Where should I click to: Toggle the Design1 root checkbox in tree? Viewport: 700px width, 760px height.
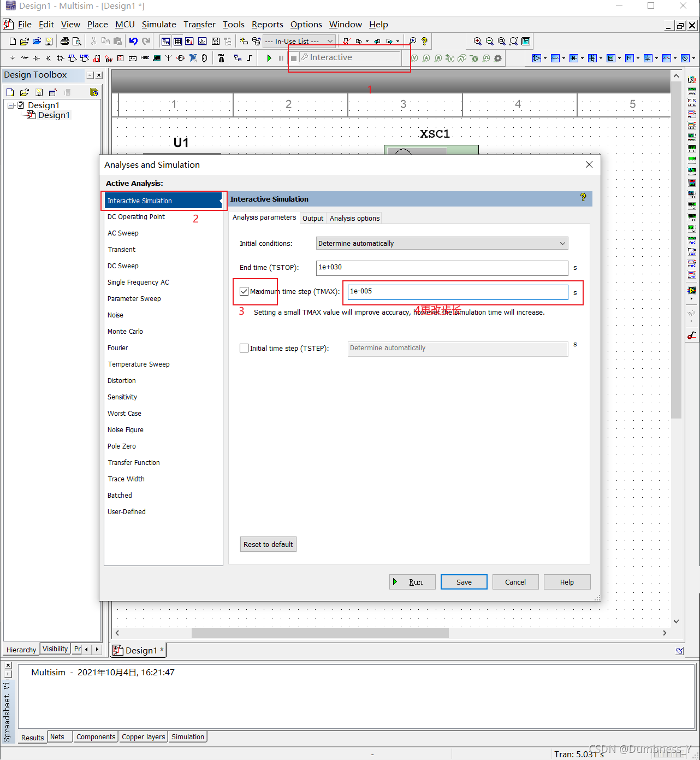(x=21, y=105)
